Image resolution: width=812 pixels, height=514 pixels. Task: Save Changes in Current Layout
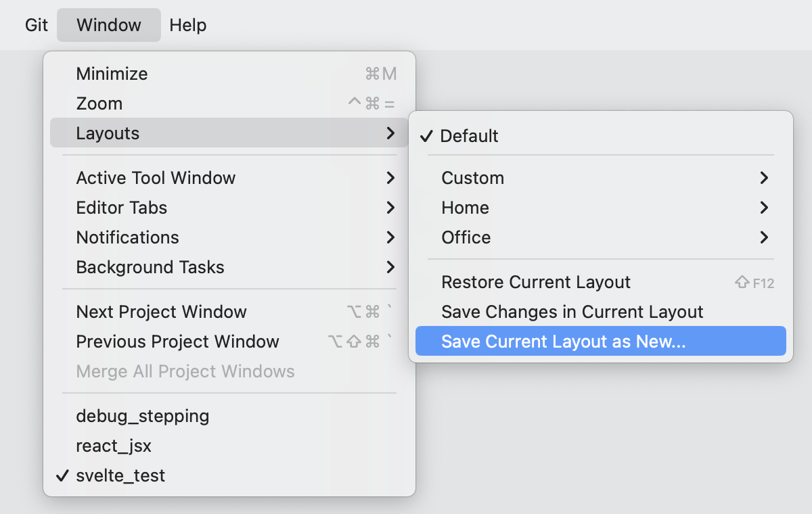point(572,312)
